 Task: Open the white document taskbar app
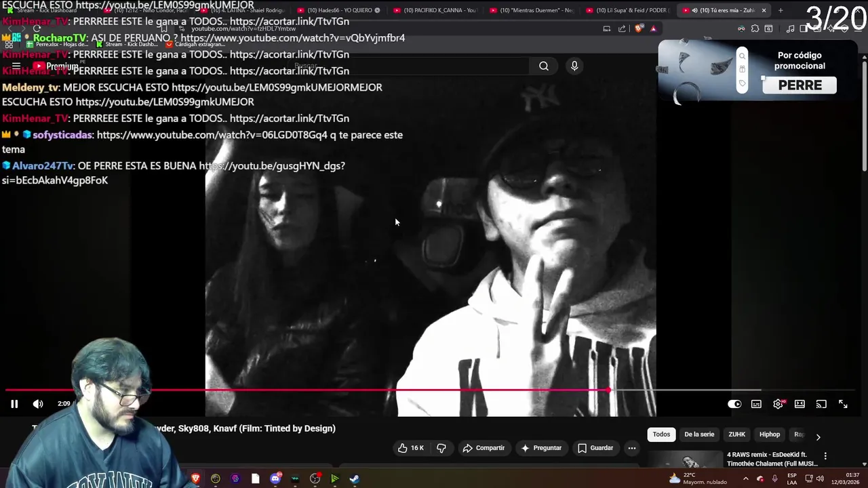click(x=255, y=479)
